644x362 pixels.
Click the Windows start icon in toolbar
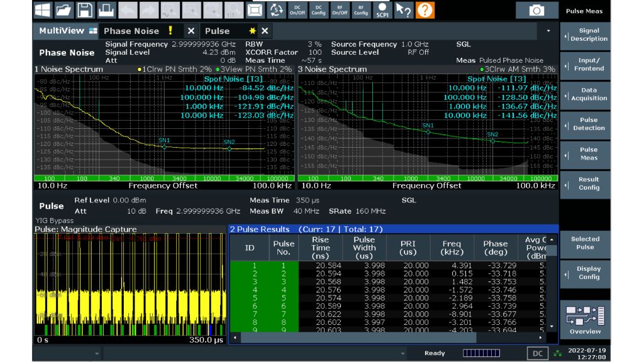(42, 10)
